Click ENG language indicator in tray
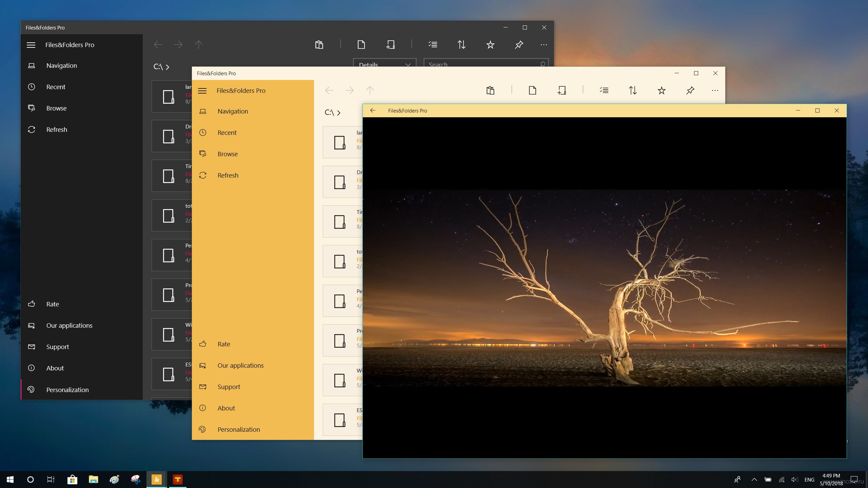 click(809, 480)
